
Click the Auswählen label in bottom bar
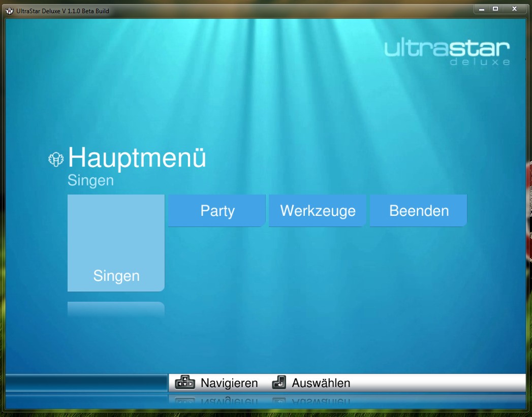[321, 383]
